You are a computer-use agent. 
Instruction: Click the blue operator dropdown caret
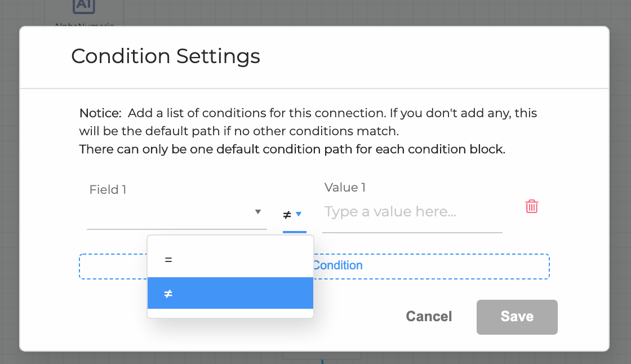299,215
